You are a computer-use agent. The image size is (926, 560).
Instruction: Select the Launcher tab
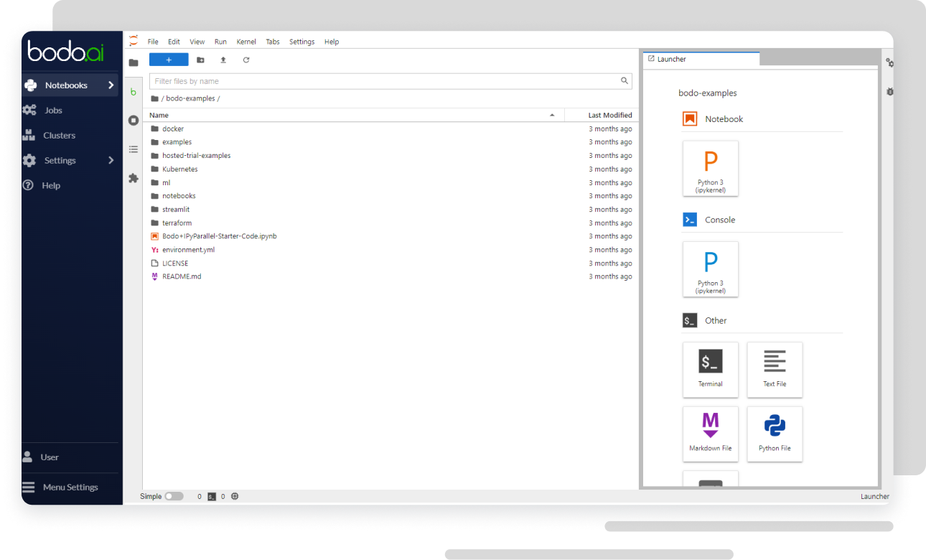pyautogui.click(x=701, y=60)
